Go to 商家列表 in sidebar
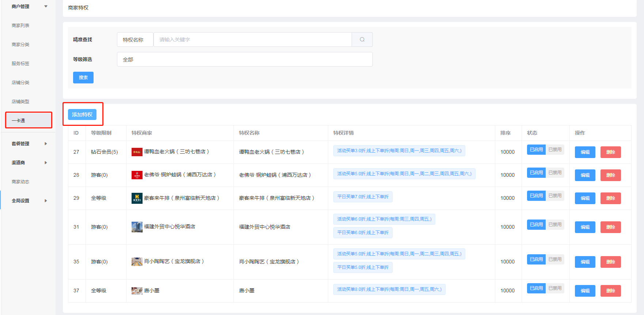 click(x=20, y=26)
